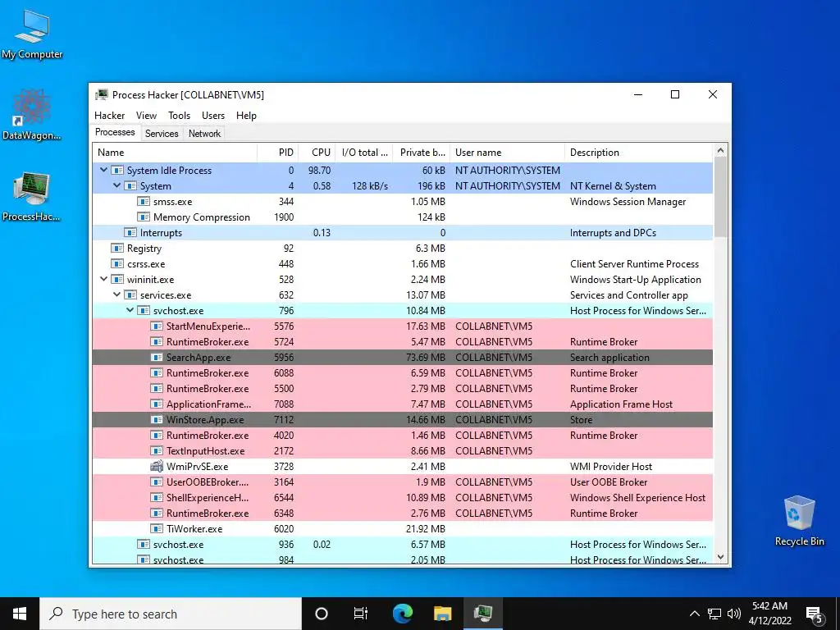Open the Recycle Bin icon
Image resolution: width=840 pixels, height=630 pixels.
coord(799,521)
